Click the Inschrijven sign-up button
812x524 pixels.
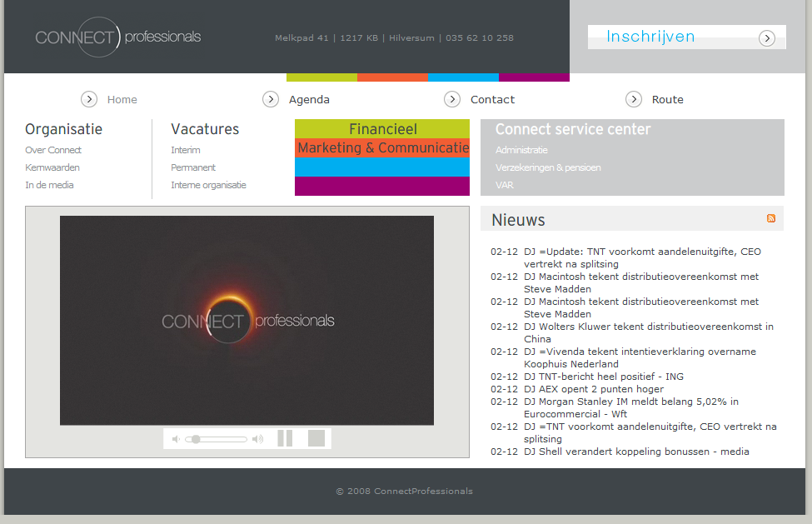[687, 37]
